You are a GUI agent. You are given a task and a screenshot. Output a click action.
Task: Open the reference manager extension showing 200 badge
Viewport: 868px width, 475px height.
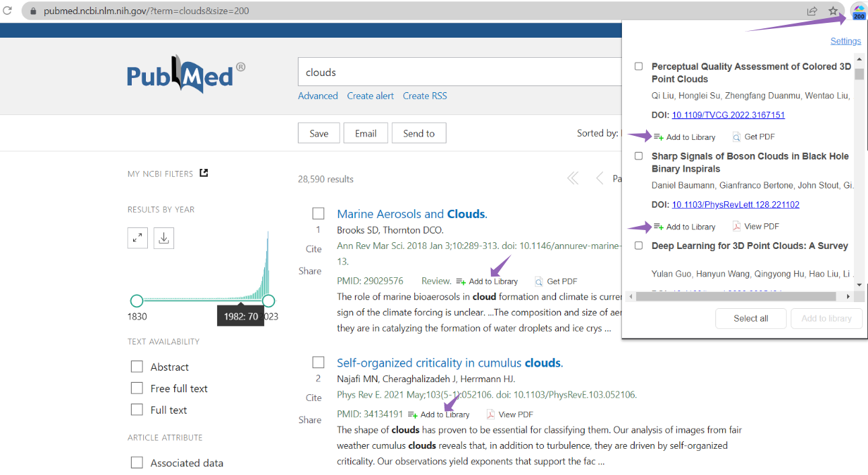coord(858,11)
